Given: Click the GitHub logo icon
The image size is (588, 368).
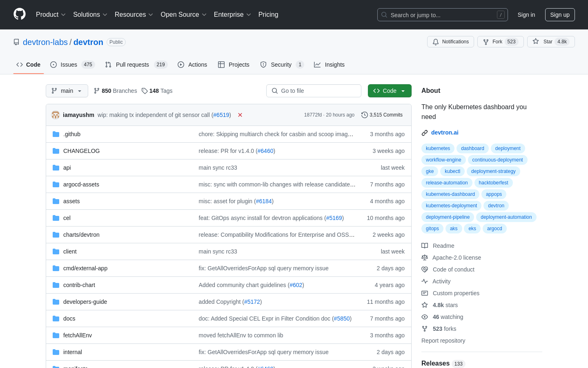Looking at the screenshot, I should (x=20, y=14).
